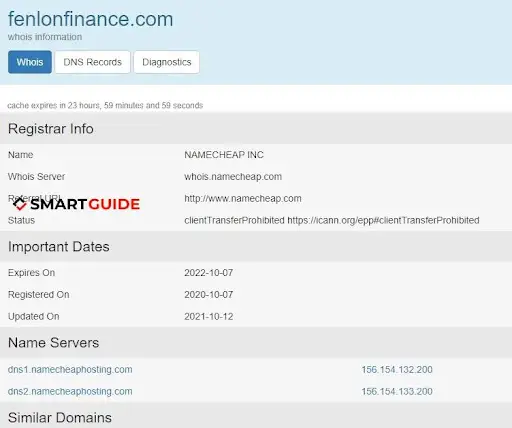Click the IP address 156.154.133.200

point(397,391)
